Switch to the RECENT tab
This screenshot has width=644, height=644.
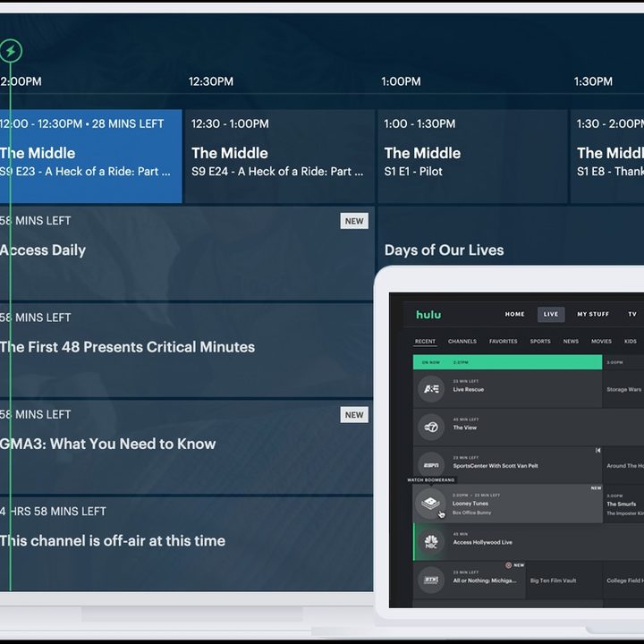[425, 342]
